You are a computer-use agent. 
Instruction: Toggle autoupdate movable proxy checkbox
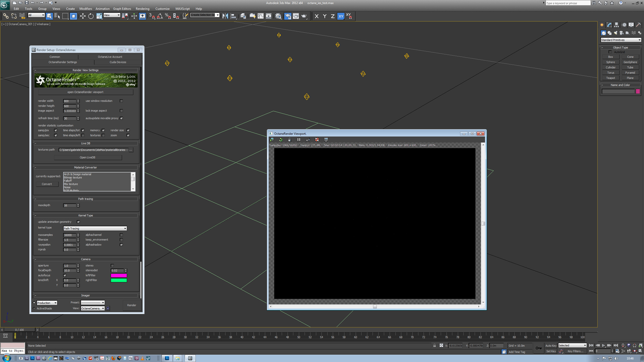tap(121, 118)
